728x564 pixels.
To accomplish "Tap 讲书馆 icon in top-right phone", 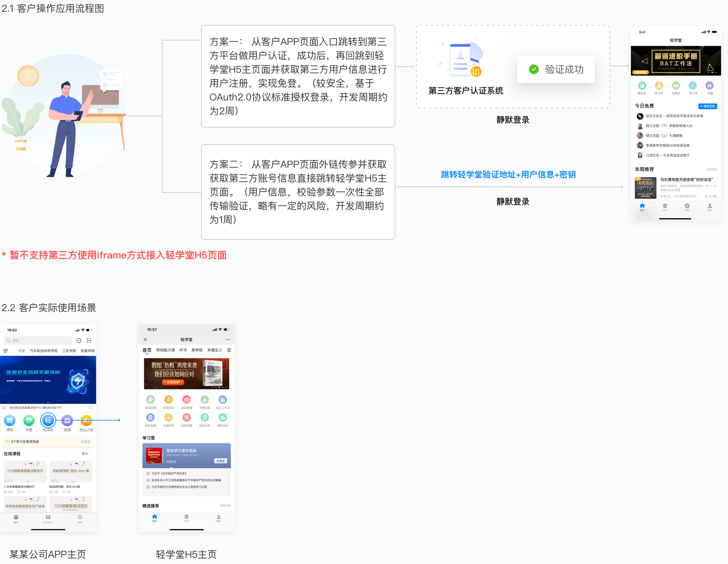I will pyautogui.click(x=659, y=85).
